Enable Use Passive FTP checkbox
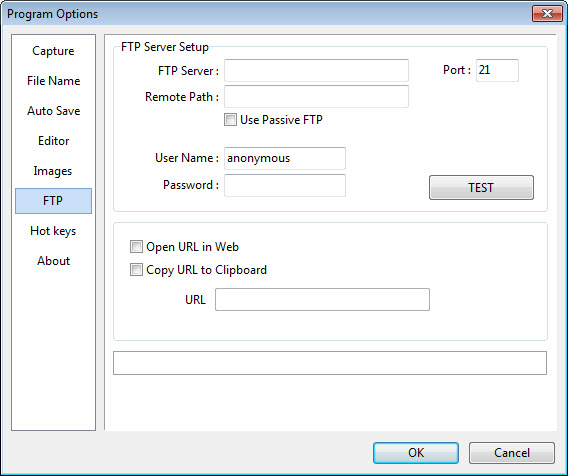The image size is (568, 476). click(230, 120)
